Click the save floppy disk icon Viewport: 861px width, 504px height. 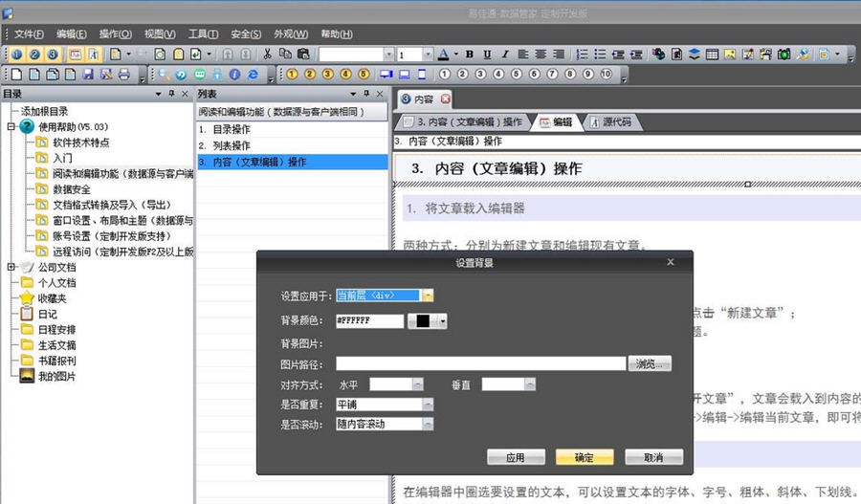pyautogui.click(x=88, y=75)
